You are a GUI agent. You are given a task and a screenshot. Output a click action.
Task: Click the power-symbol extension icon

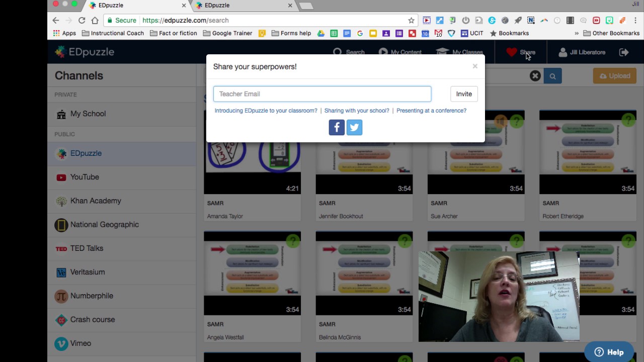coord(465,20)
